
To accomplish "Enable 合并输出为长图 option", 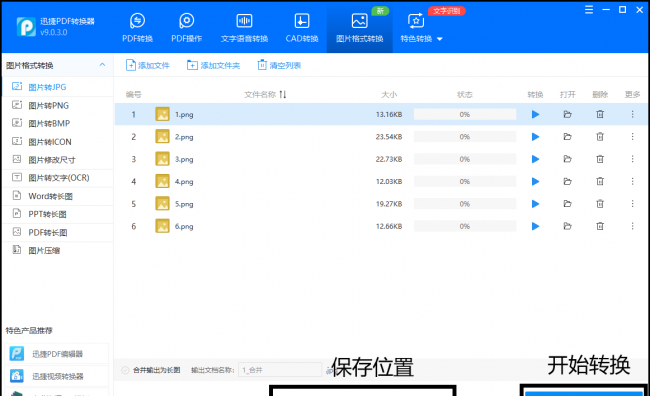I will 125,370.
